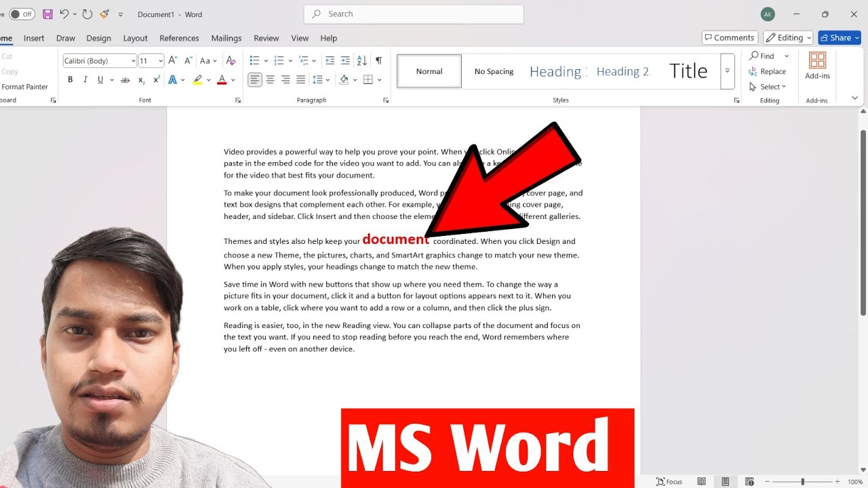Click Increase Indent icon
The height and width of the screenshot is (488, 868).
pos(345,61)
